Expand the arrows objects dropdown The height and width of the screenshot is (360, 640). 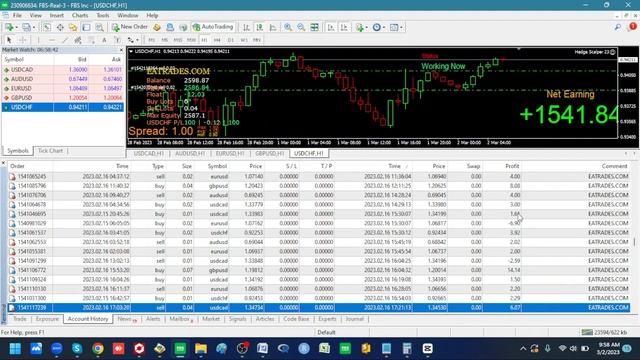pos(138,40)
